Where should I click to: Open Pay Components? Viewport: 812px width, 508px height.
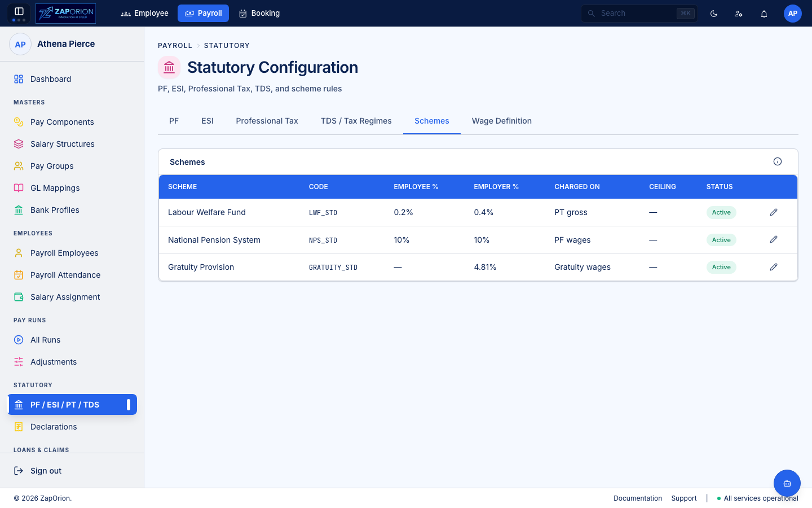tap(72, 122)
